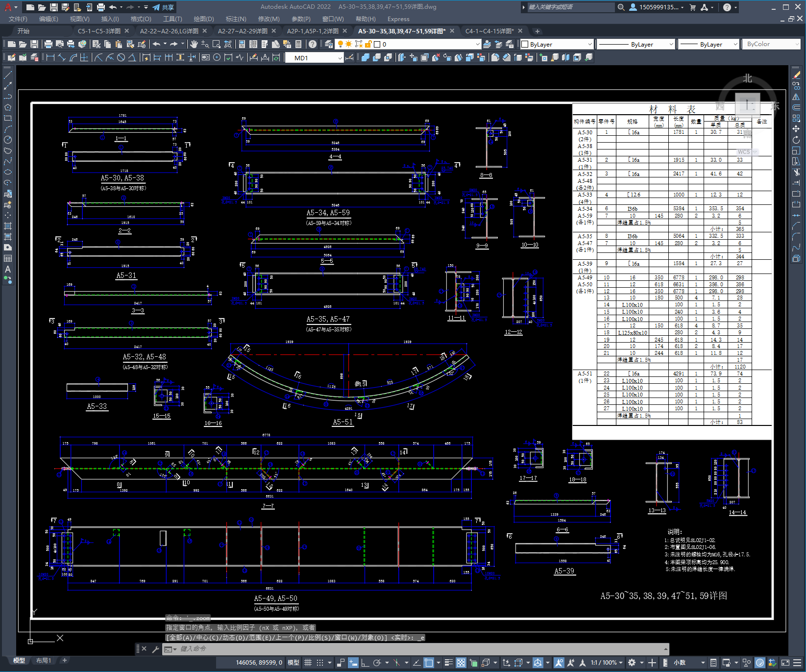Switch to the C5-1~C5-3详图 tab

click(99, 31)
